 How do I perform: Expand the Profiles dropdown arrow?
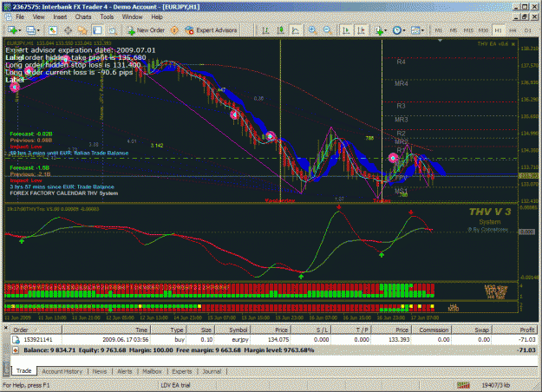(38, 30)
